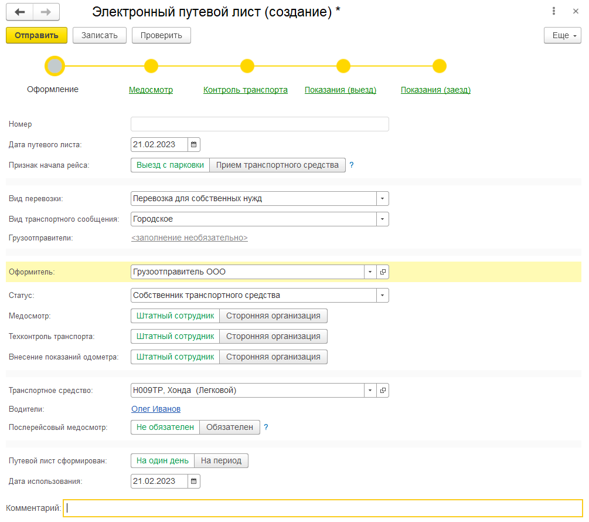Open Оформитель record with the open icon
Viewport: 589px width, 522px height.
tap(382, 272)
